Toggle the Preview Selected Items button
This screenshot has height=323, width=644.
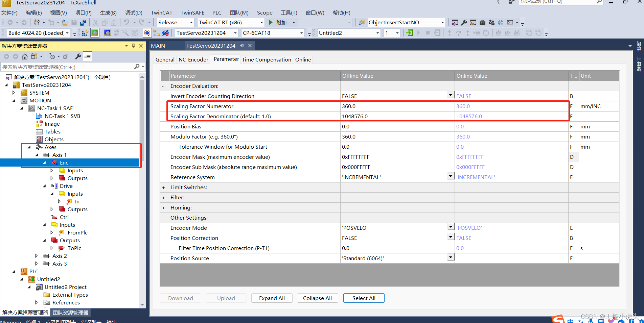pos(88,56)
